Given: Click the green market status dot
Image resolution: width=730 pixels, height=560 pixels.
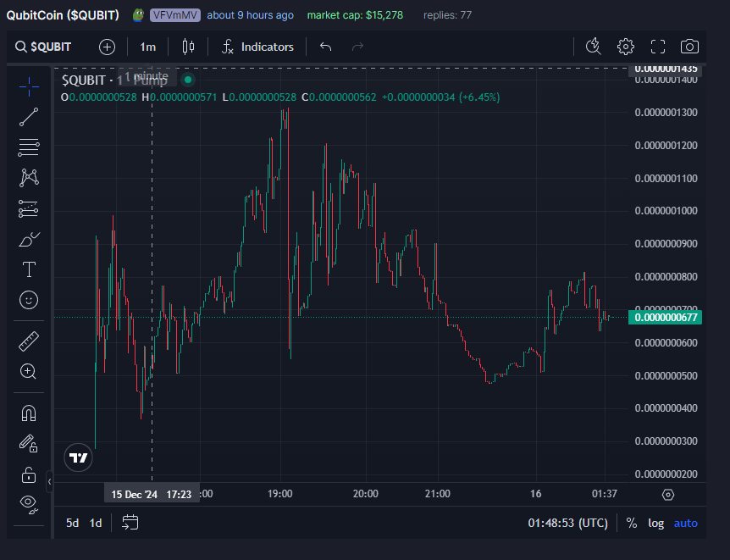Looking at the screenshot, I should (x=188, y=80).
